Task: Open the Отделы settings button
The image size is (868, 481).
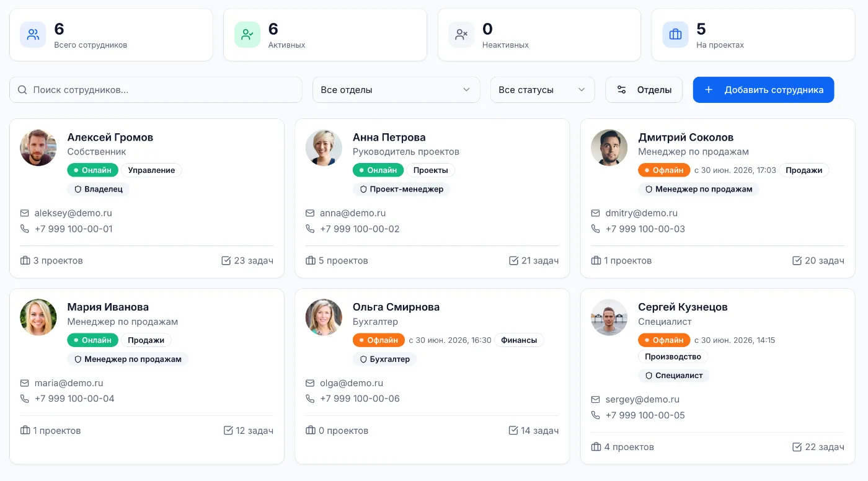Action: point(644,90)
